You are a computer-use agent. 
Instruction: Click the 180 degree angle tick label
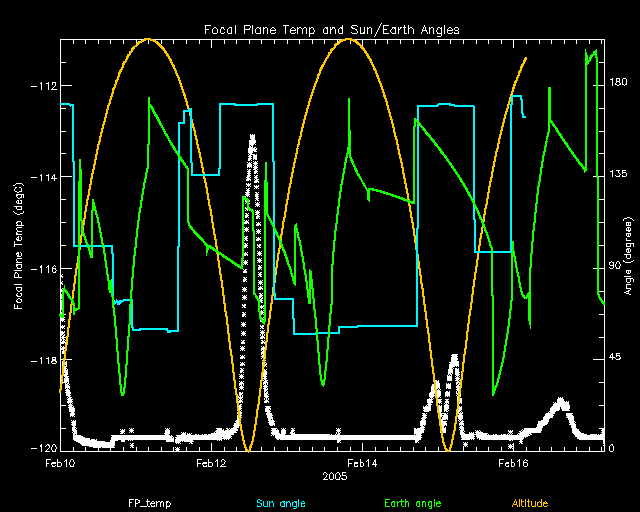pos(604,84)
